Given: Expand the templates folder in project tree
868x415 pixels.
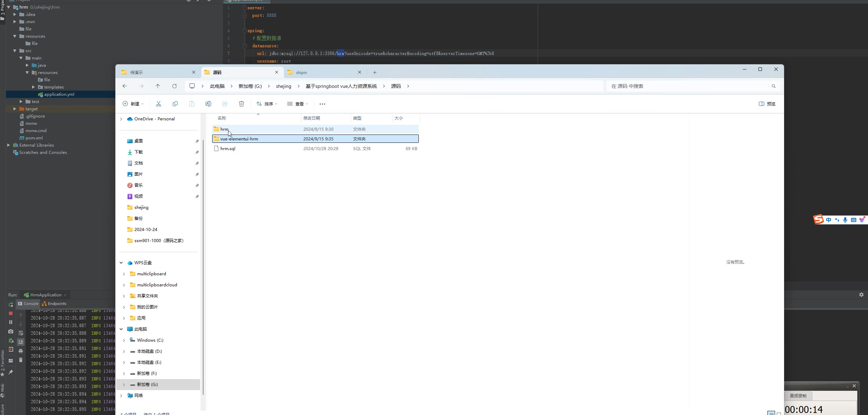Looking at the screenshot, I should pos(34,87).
